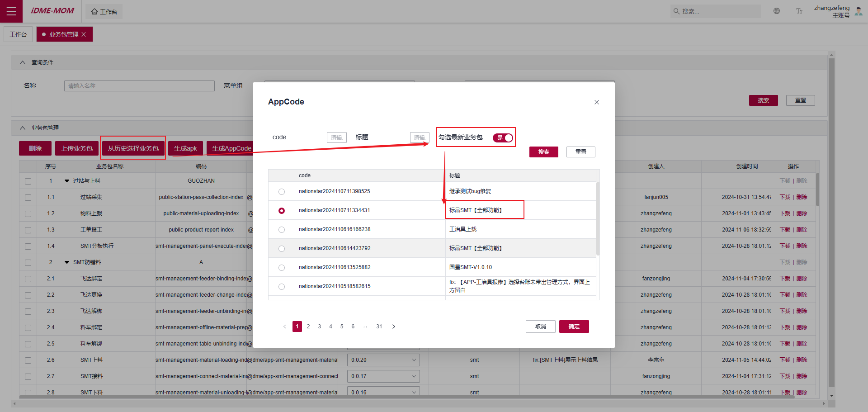This screenshot has height=412, width=868.
Task: Open the hamburger menu icon
Action: 11,11
